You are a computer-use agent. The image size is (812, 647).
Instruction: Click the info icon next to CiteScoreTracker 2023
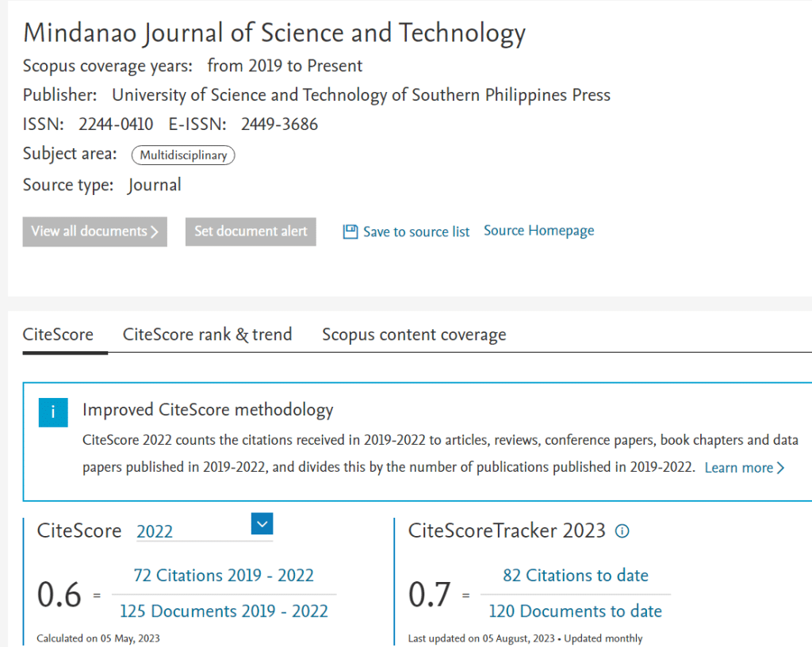click(x=622, y=531)
